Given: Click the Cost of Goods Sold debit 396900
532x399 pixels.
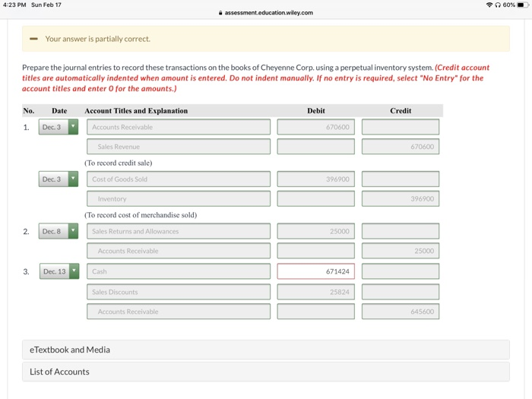Looking at the screenshot, I should [x=316, y=179].
